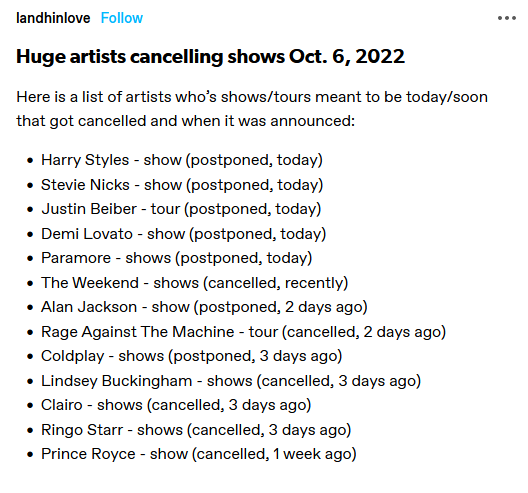Viewport: 528px width, 493px height.
Task: Select the Paramore shows entry
Action: (177, 258)
